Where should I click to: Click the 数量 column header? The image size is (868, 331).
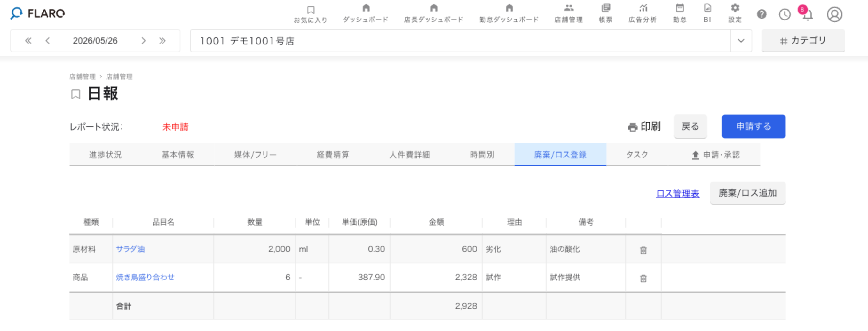click(x=254, y=222)
